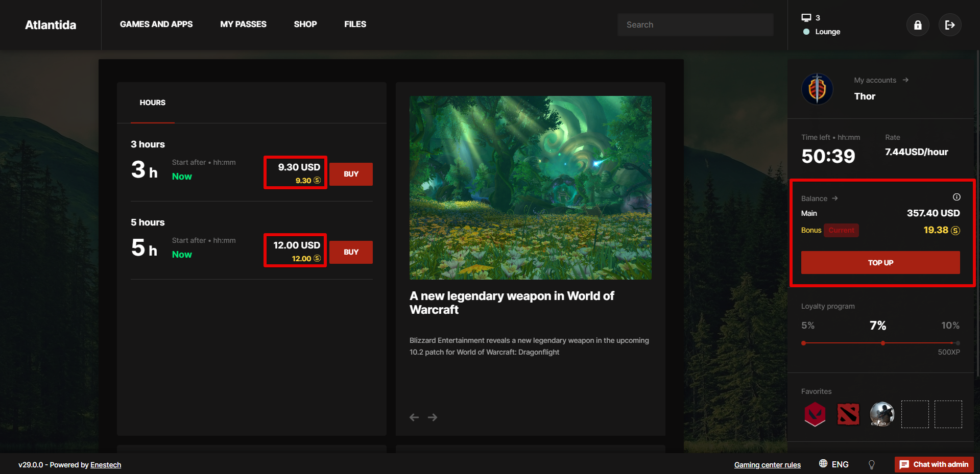Launch CS:GO from Favorites
980x474 pixels.
tap(881, 414)
